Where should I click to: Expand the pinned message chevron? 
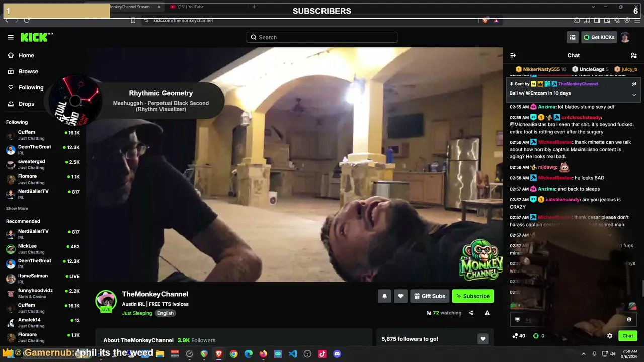[x=634, y=95]
